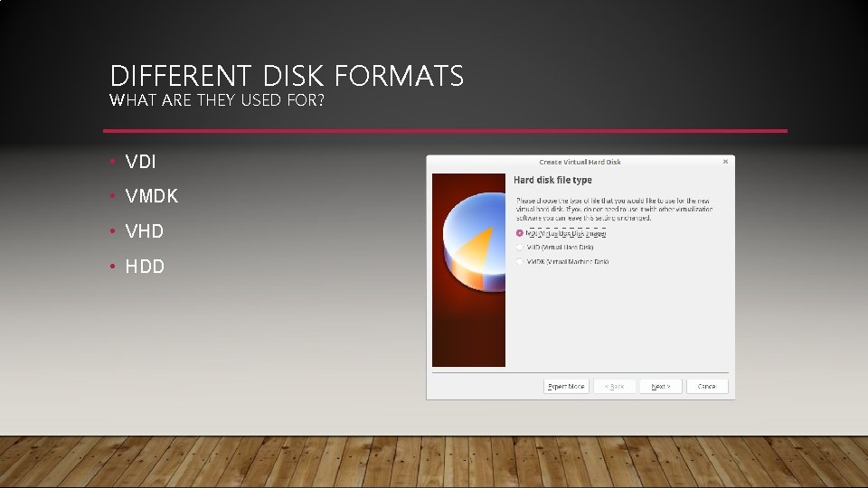Click the VMDK bullet item
868x488 pixels.
coord(152,196)
